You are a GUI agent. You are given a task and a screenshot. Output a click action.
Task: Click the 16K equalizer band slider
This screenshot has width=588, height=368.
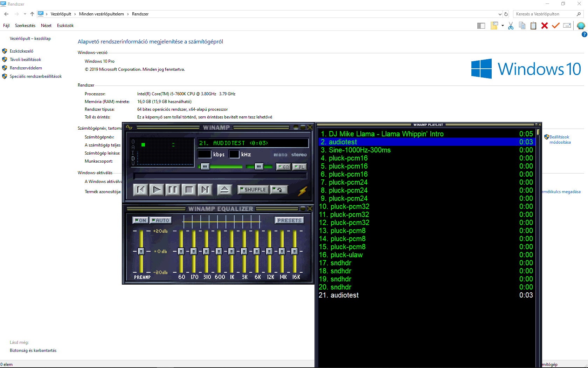[295, 251]
